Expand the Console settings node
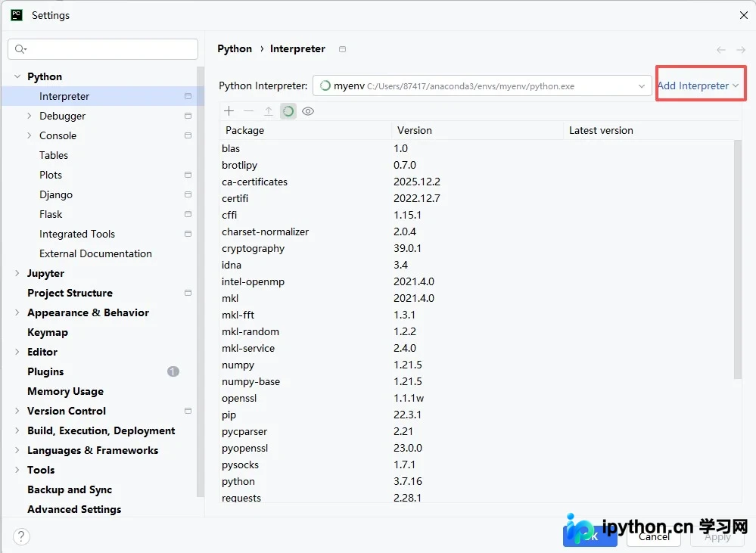 [x=30, y=135]
